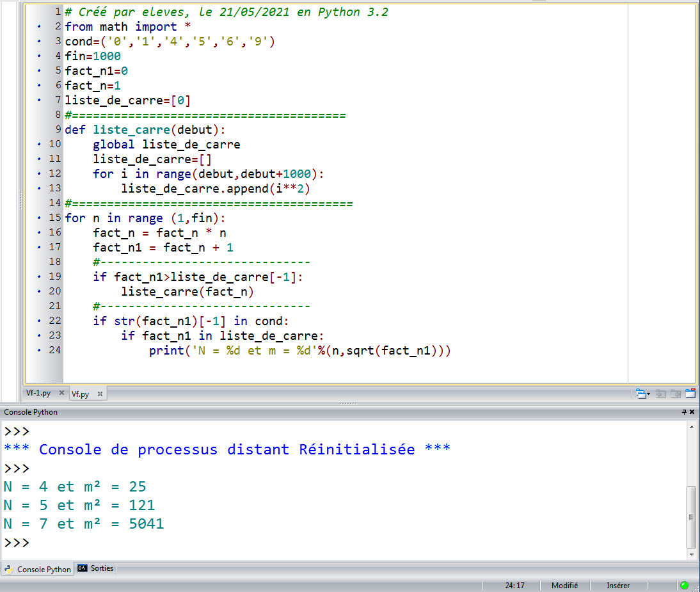Toggle auto-hide pin on Console Python panel
700x592 pixels.
click(x=683, y=412)
